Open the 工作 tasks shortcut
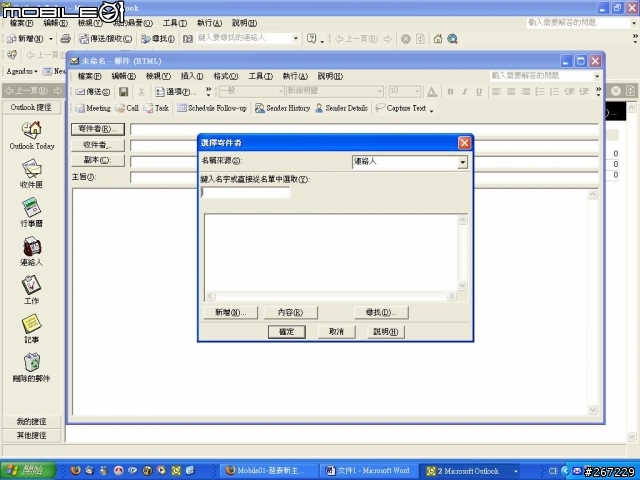Viewport: 640px width, 480px height. point(31,290)
